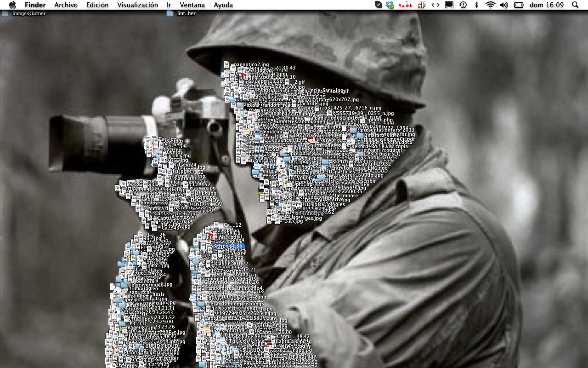
Task: Click the highlighted blue selected file label
Action: (x=228, y=246)
